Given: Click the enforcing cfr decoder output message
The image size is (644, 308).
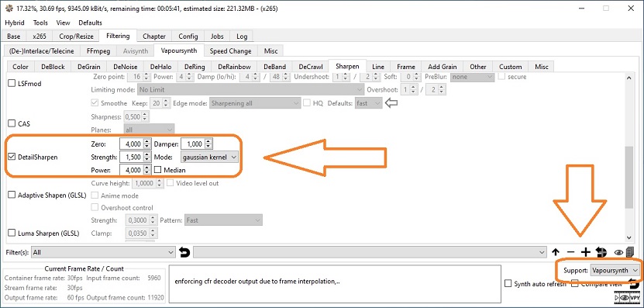Looking at the screenshot, I should (x=257, y=282).
